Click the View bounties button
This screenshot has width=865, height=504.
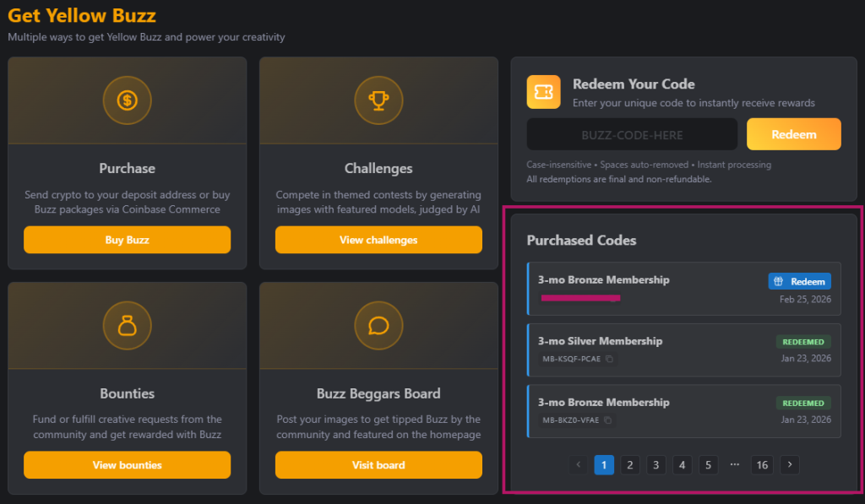click(x=127, y=465)
